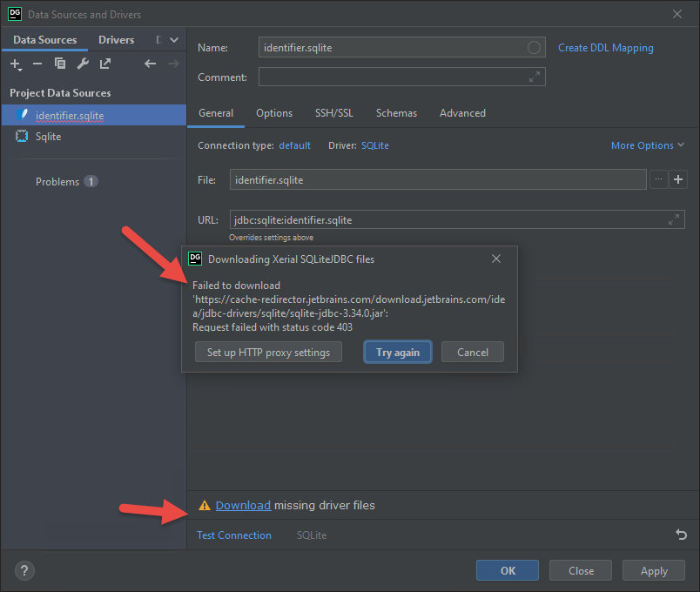Cancel the driver download dialog
This screenshot has height=592, width=700.
472,353
